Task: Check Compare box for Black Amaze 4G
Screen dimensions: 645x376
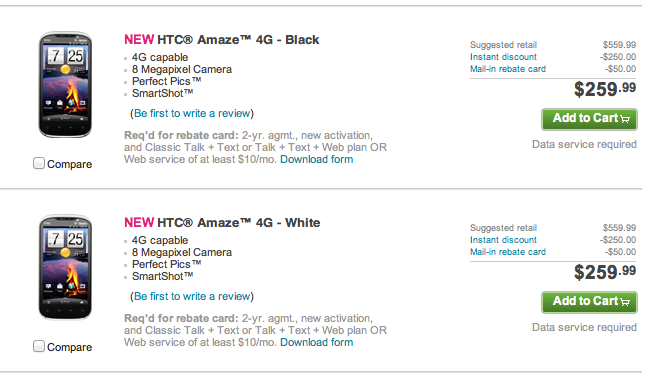Action: coord(39,163)
